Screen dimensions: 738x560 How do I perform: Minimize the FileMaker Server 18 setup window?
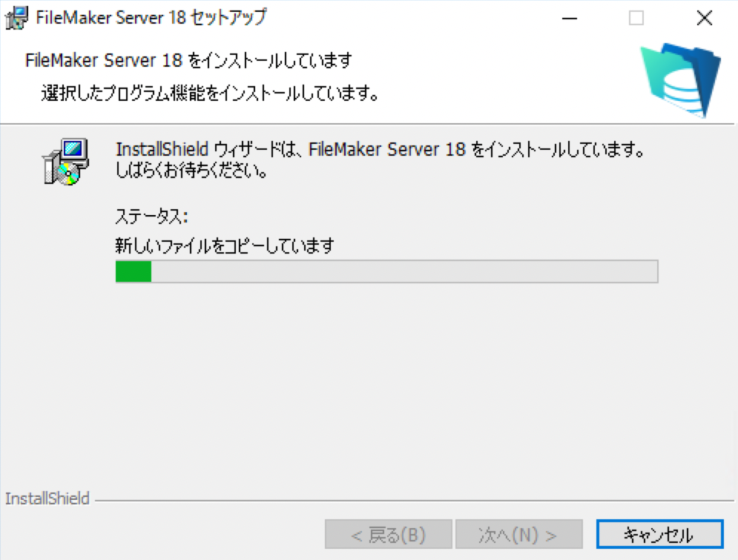[x=570, y=19]
